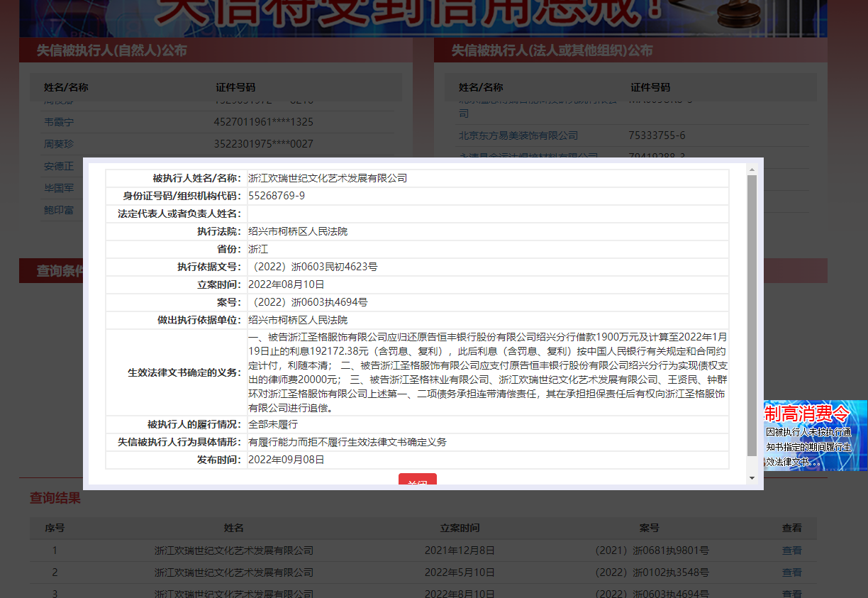Open 韦霞宁 in the natural persons list
The height and width of the screenshot is (598, 868).
pyautogui.click(x=59, y=122)
